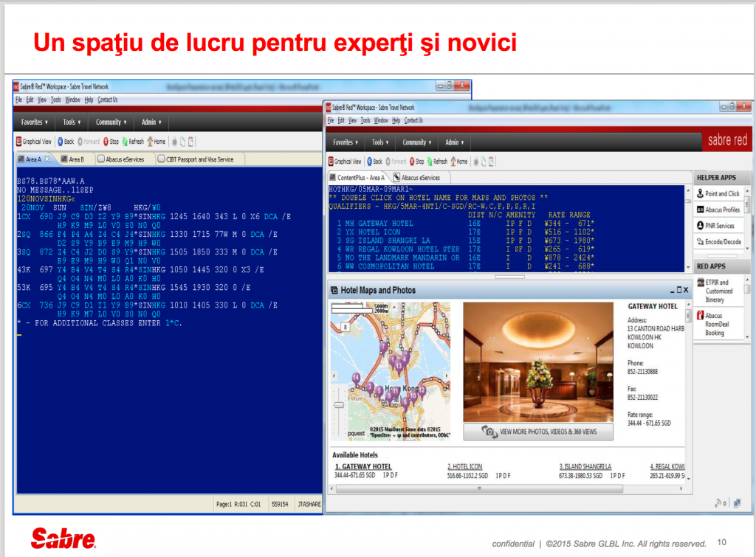Click scroll-down arrow of hotel list terminal
Screen dimensions: 756x557
click(x=687, y=266)
